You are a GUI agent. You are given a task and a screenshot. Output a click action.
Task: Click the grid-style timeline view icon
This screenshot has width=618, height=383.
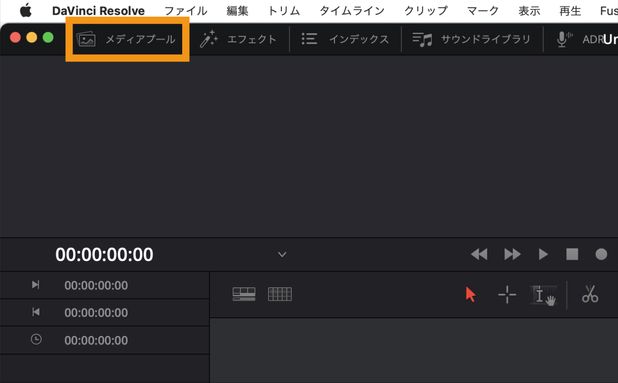tap(280, 294)
